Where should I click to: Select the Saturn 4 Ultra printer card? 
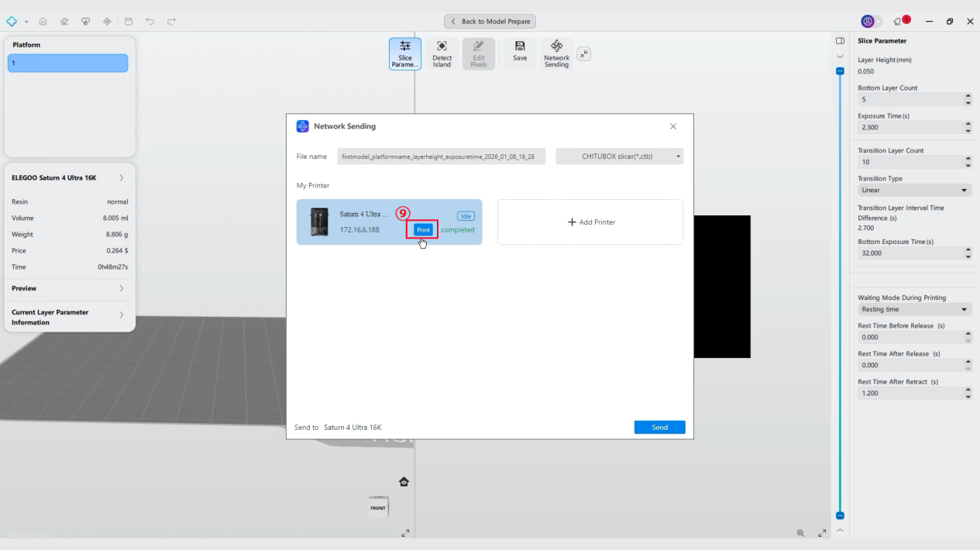coord(389,222)
